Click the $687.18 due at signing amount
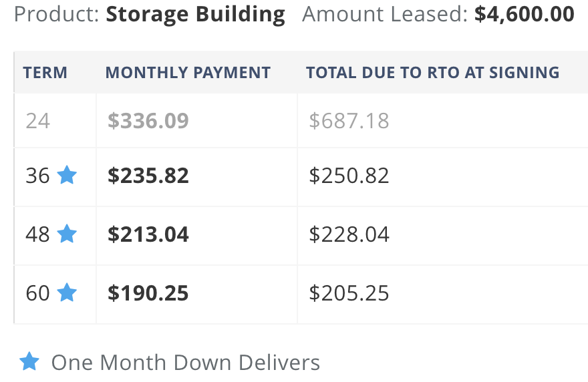Screen dimensions: 588x382 (349, 121)
